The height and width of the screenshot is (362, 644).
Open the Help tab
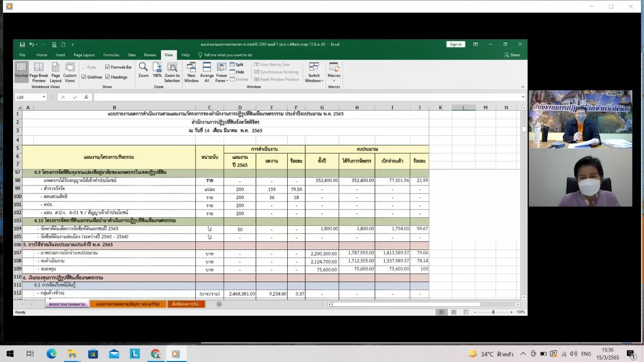click(186, 55)
